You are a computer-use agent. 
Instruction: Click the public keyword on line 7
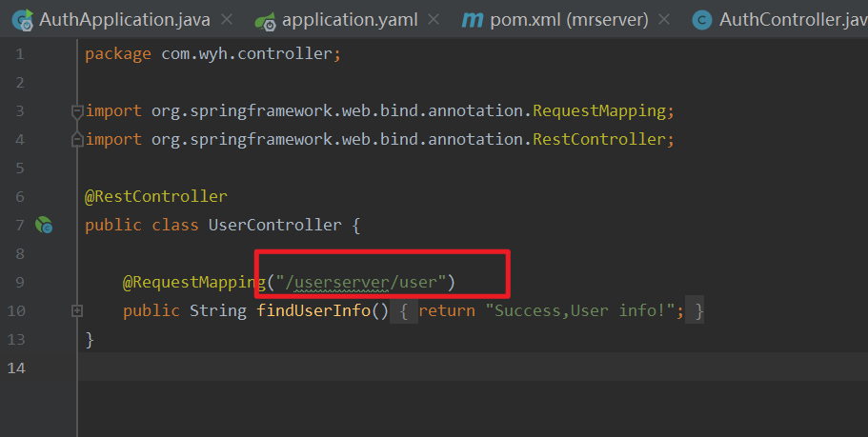point(113,225)
